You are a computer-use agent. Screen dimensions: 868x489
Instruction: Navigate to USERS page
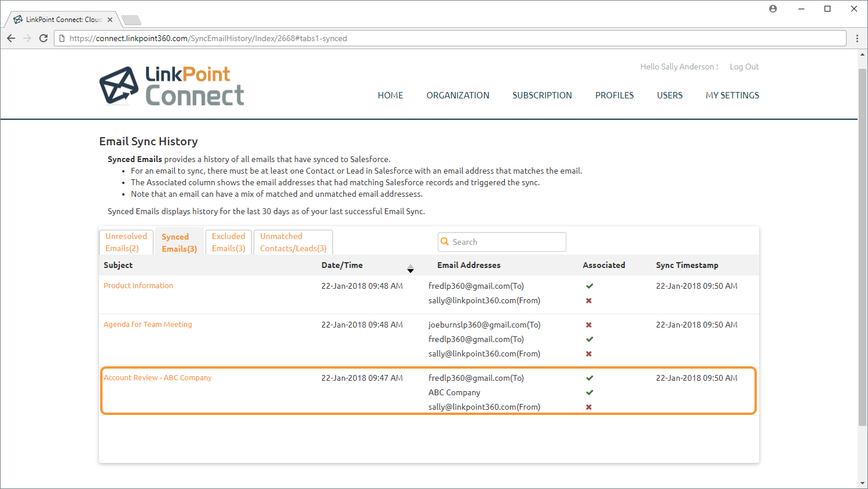click(670, 95)
